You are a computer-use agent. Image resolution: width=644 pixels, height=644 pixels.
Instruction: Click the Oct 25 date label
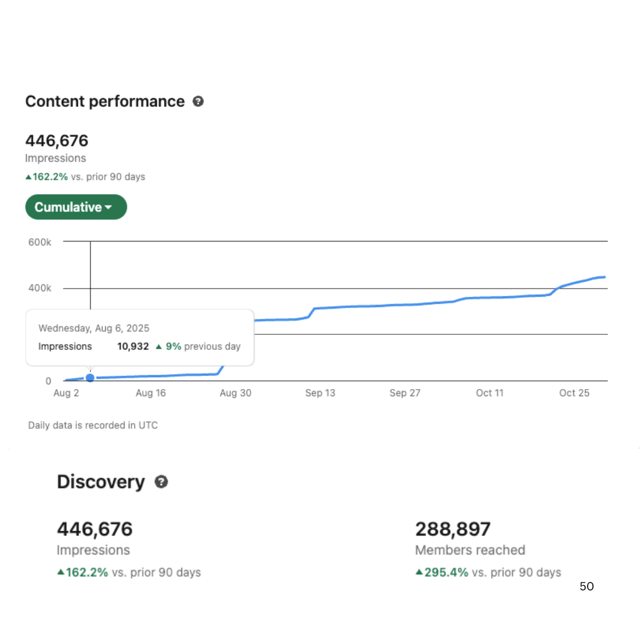click(574, 393)
